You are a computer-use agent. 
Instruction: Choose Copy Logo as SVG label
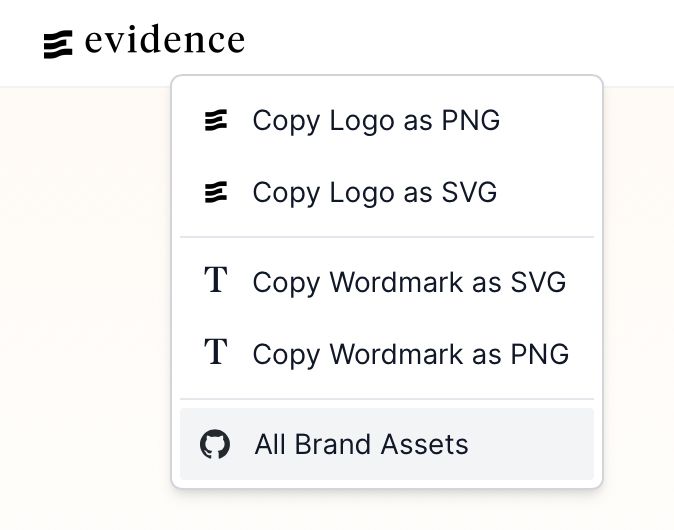(x=375, y=192)
